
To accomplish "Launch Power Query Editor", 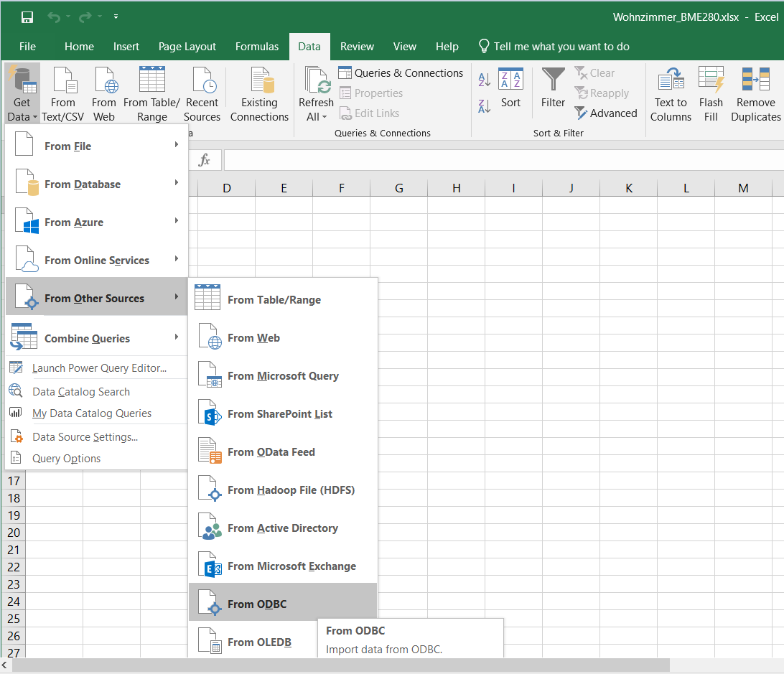I will pos(96,368).
